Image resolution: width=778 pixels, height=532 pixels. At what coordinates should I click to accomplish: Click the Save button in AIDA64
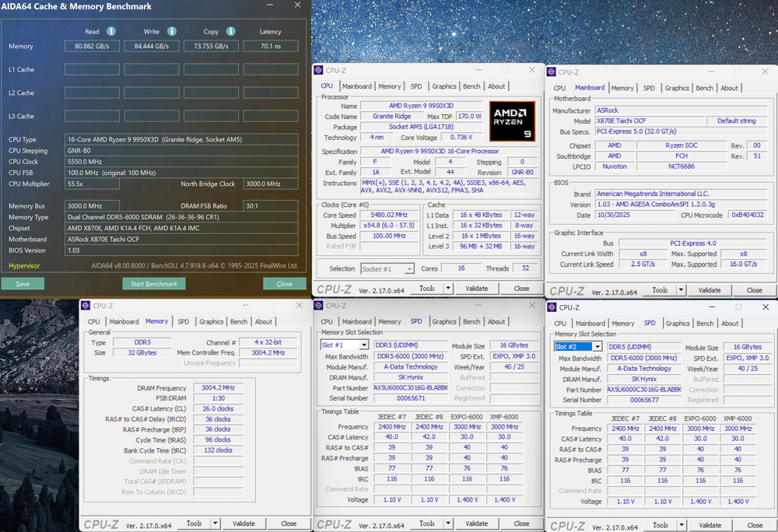[23, 284]
